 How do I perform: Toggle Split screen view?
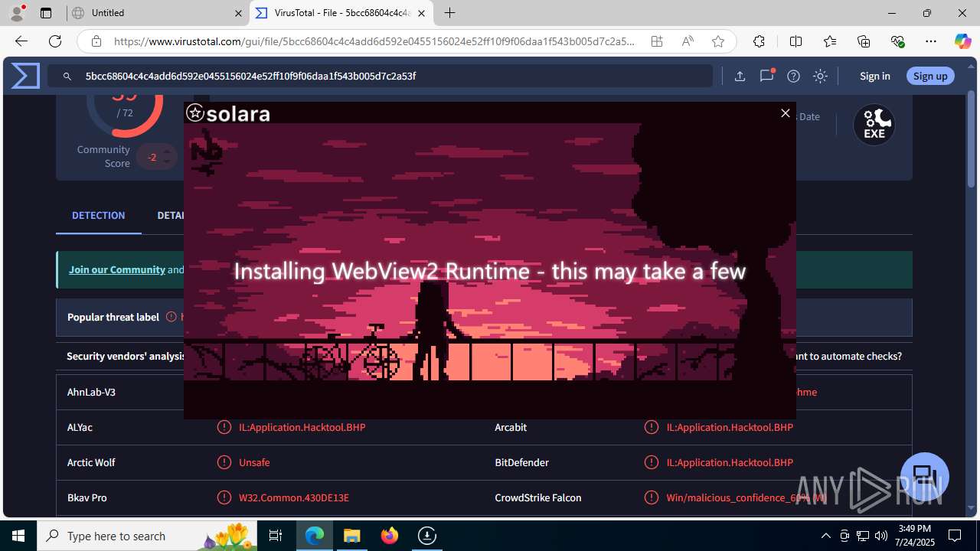pyautogui.click(x=795, y=41)
